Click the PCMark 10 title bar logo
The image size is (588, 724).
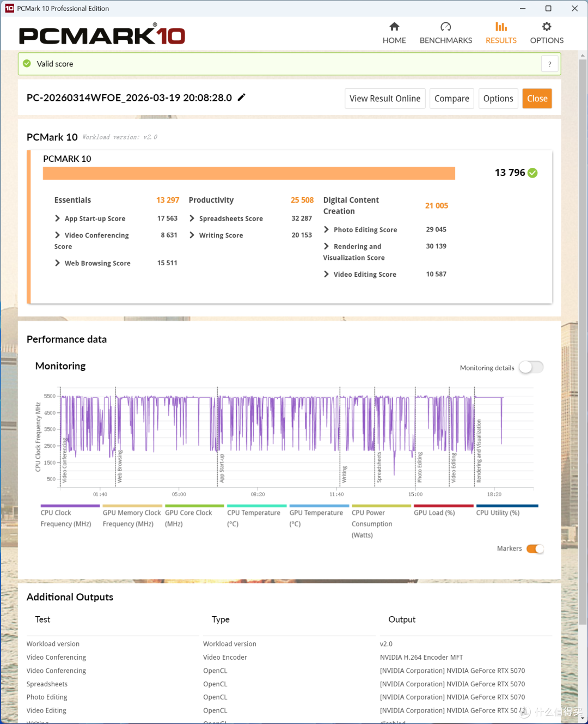coord(9,8)
